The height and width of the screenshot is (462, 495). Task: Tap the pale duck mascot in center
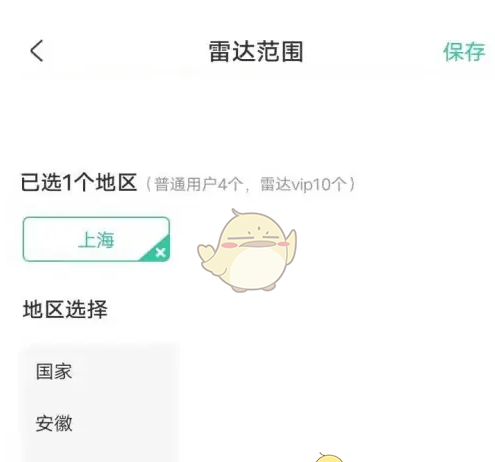pyautogui.click(x=247, y=251)
